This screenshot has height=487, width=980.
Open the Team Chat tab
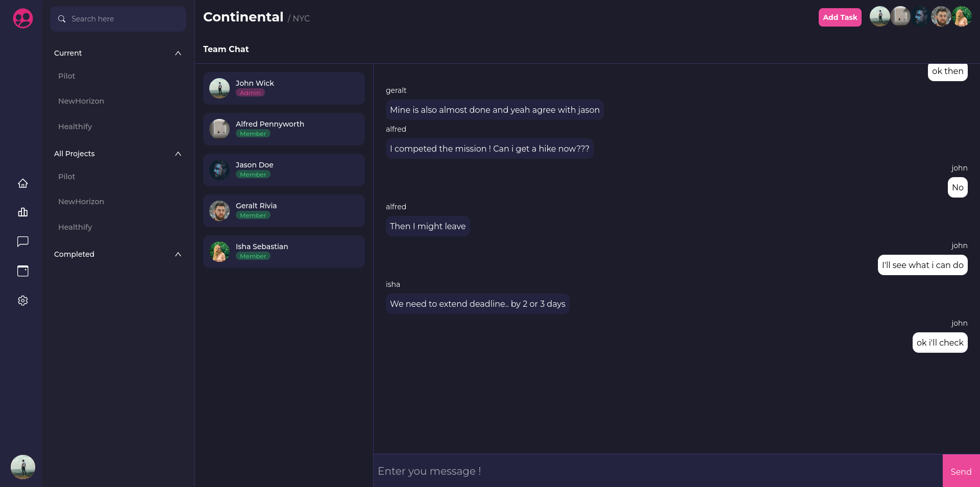226,49
